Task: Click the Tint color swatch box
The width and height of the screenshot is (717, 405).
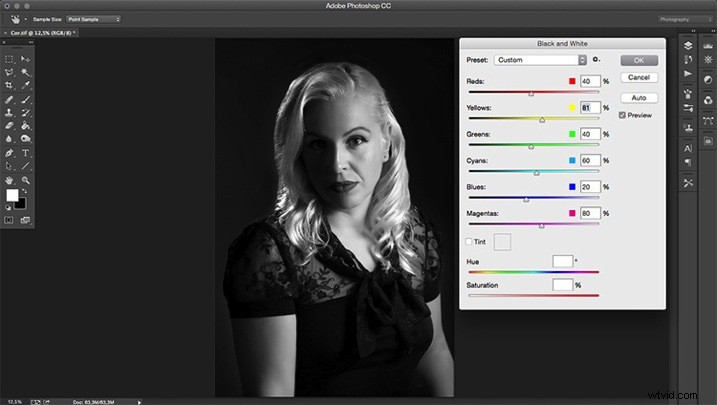Action: coord(502,242)
